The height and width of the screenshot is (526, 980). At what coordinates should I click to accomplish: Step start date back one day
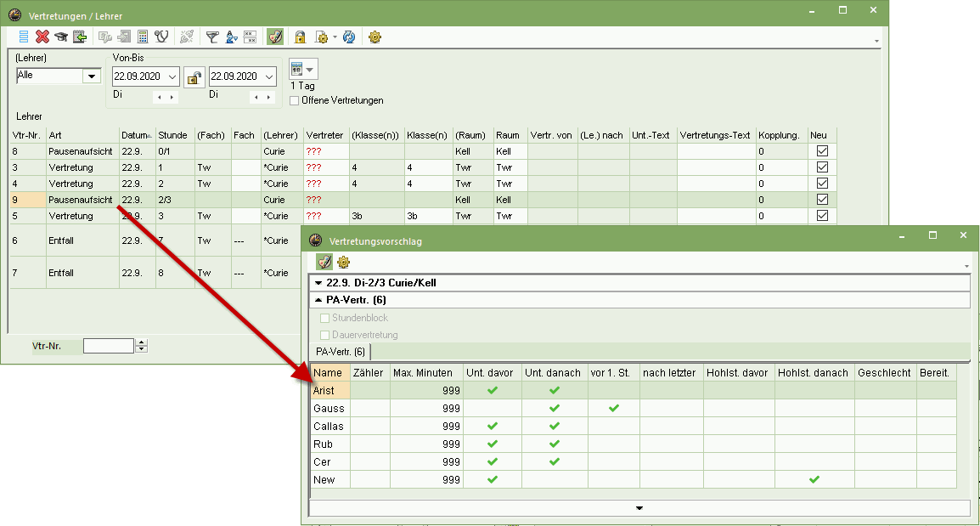160,97
